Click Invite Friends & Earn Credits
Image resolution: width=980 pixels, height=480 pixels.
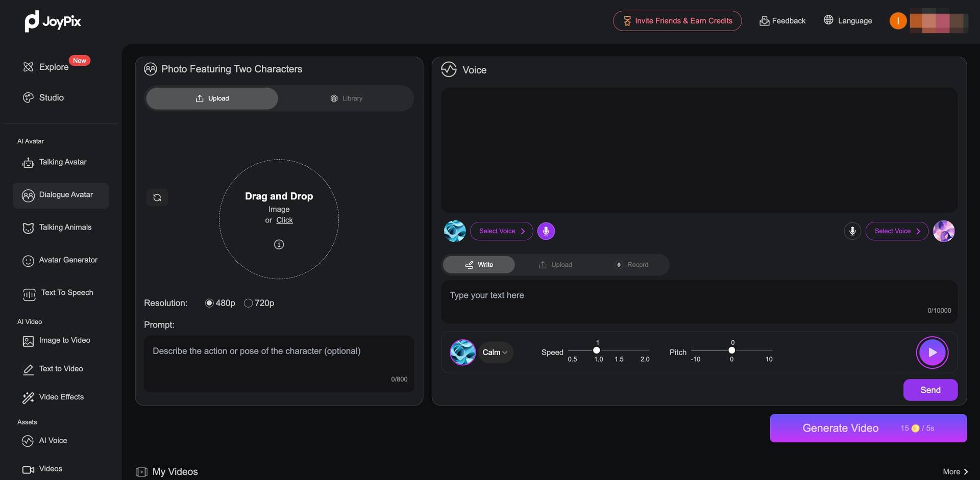click(x=677, y=21)
